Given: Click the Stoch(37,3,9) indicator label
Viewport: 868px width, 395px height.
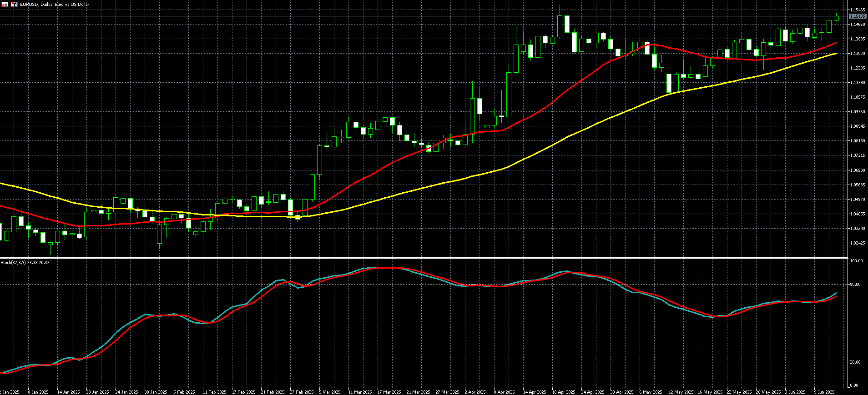Looking at the screenshot, I should click(25, 263).
